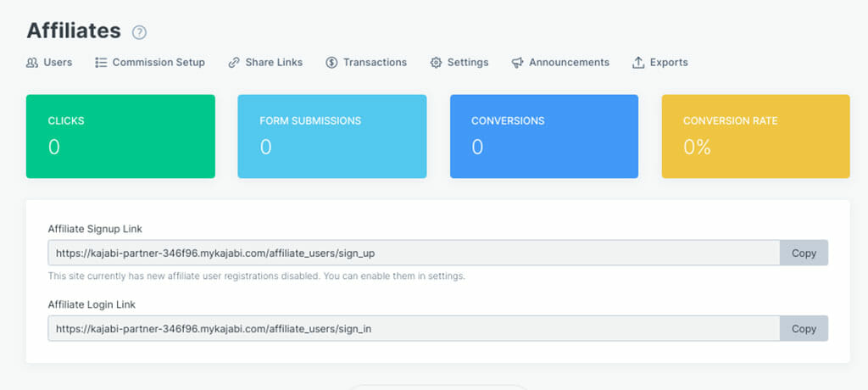Switch to the Transactions tab label

click(x=375, y=63)
